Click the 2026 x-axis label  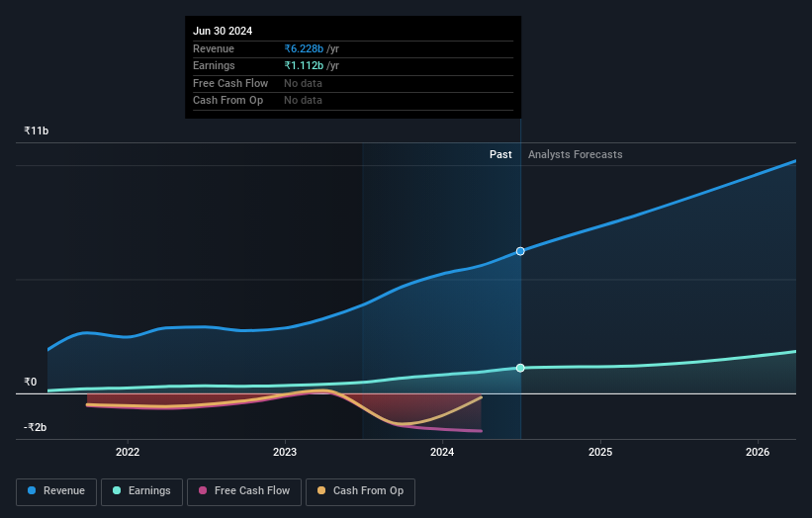758,452
